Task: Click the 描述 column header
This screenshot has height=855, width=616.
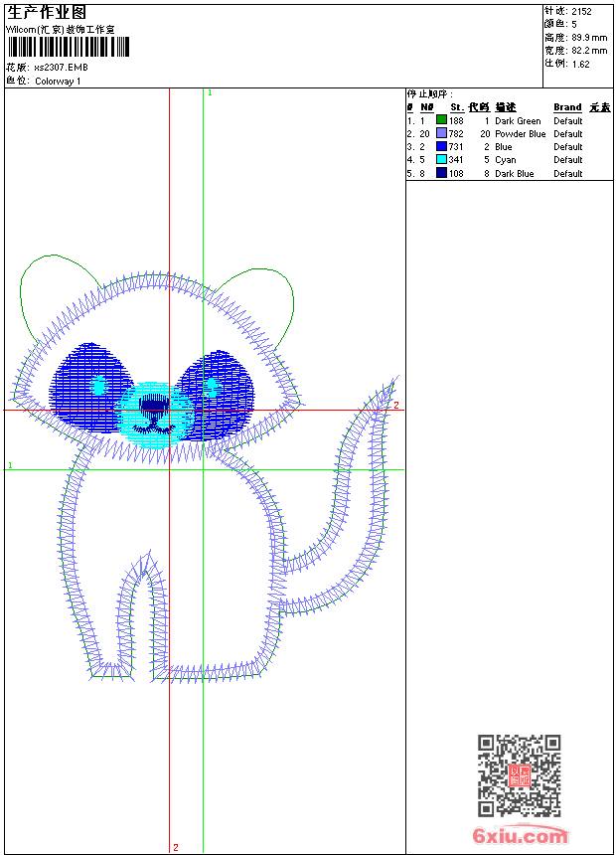Action: 506,107
